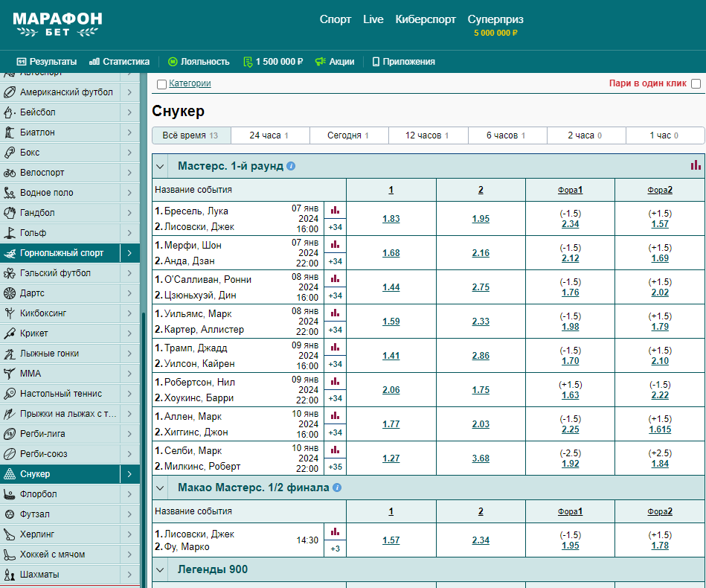Open statistics icon for Lisowski vs Fu match
The width and height of the screenshot is (706, 588).
point(335,532)
